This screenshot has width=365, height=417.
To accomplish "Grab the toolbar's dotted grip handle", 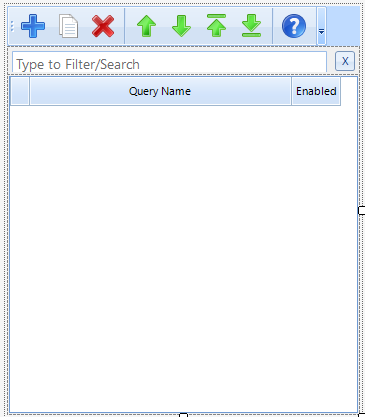I will [x=12, y=26].
